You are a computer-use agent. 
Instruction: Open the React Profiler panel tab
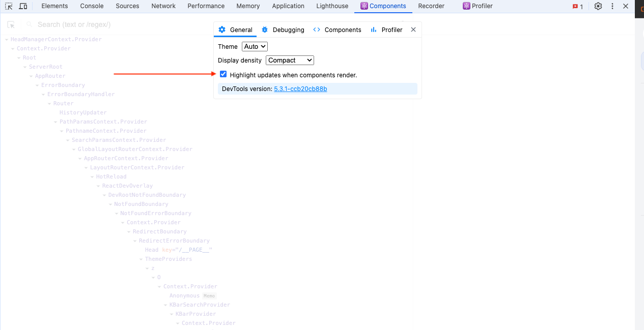click(478, 6)
